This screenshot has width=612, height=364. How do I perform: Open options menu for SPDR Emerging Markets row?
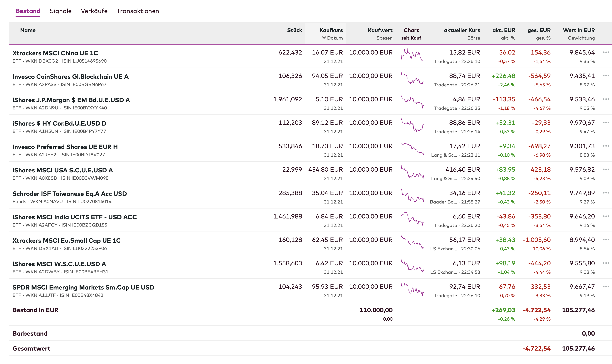point(606,286)
